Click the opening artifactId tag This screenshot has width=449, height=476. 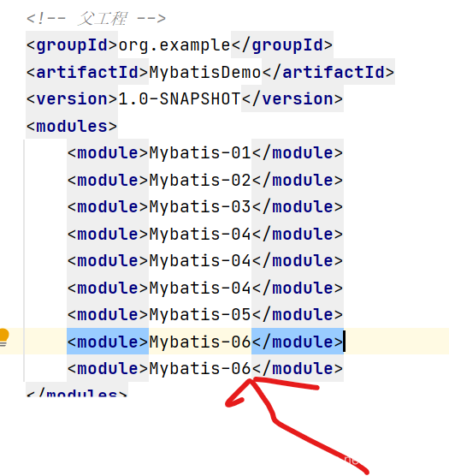[87, 72]
